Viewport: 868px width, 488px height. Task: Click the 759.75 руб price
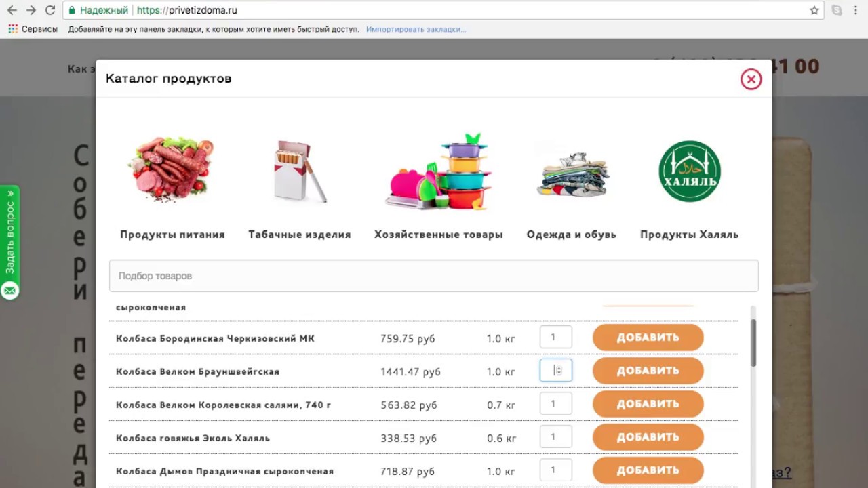point(408,338)
